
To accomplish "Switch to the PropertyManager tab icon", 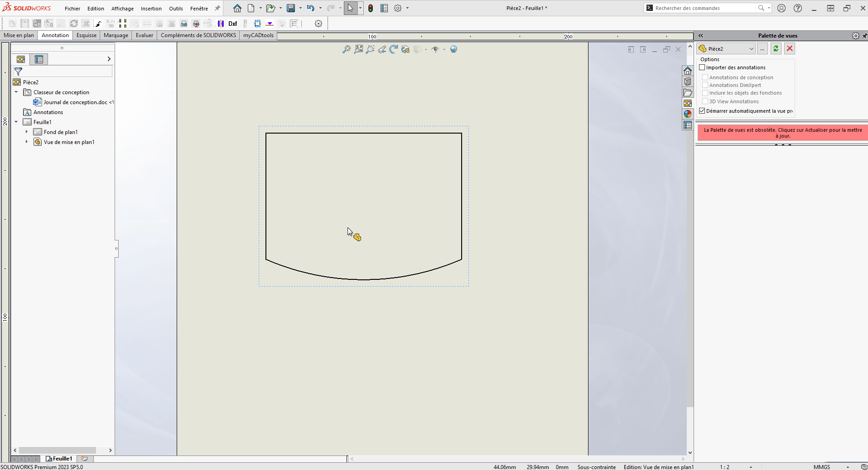I will pos(39,59).
